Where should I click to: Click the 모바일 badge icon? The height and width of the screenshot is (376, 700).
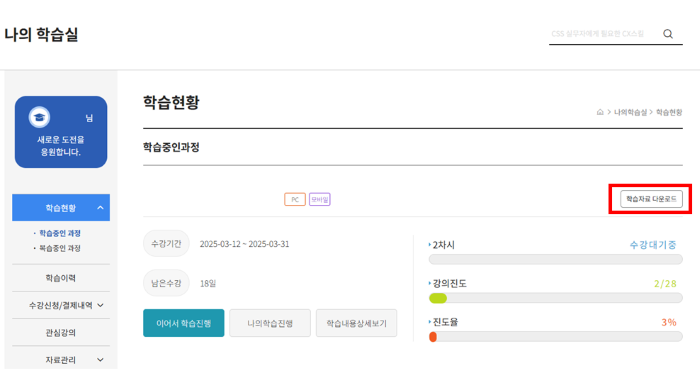click(320, 199)
